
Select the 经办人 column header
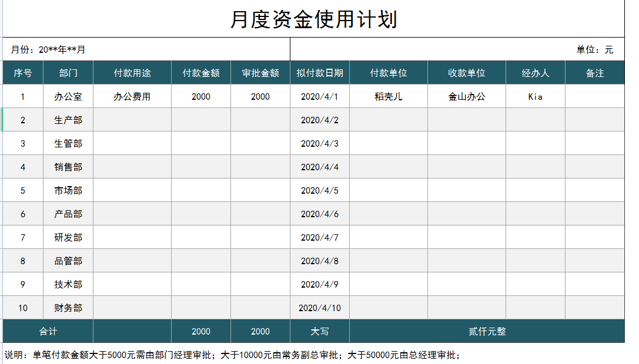pyautogui.click(x=535, y=72)
